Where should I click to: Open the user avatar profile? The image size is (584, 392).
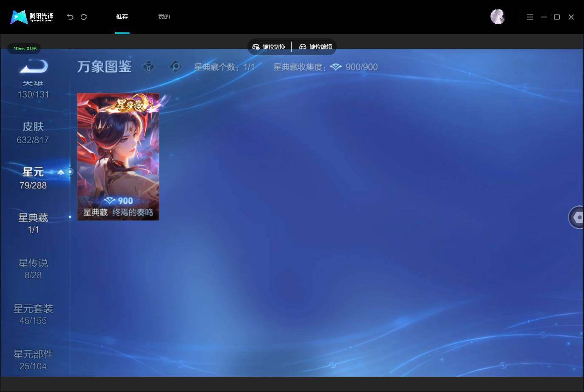pyautogui.click(x=498, y=17)
